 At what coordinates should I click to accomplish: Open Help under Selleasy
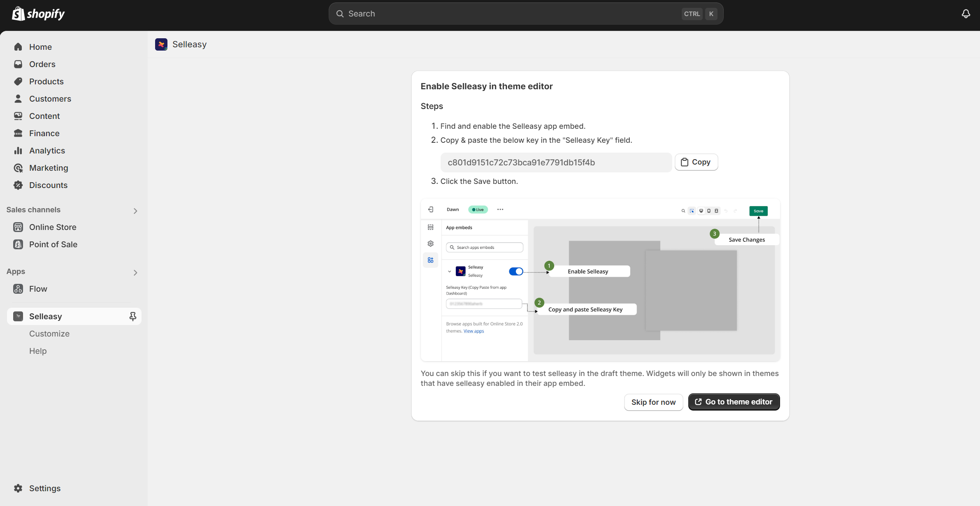pos(37,351)
